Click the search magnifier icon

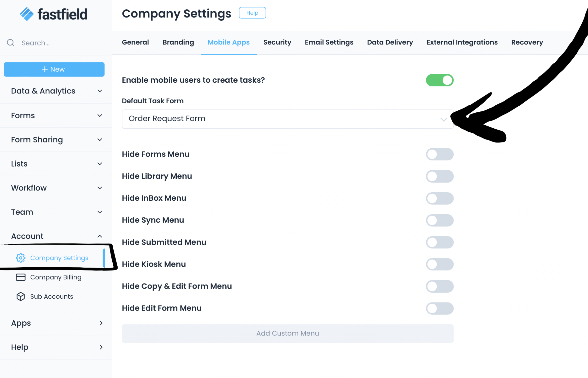tap(11, 43)
